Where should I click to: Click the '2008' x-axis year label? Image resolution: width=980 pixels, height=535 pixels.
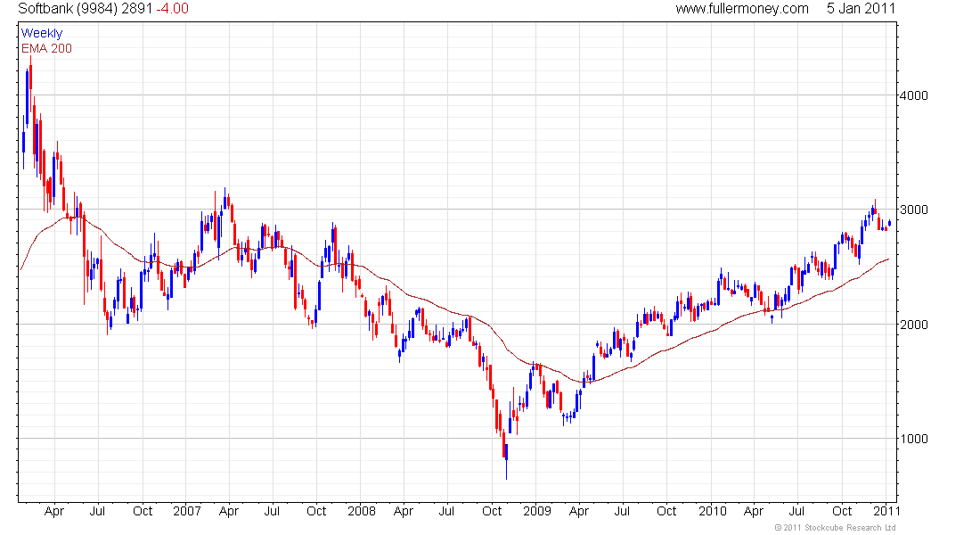pos(362,511)
